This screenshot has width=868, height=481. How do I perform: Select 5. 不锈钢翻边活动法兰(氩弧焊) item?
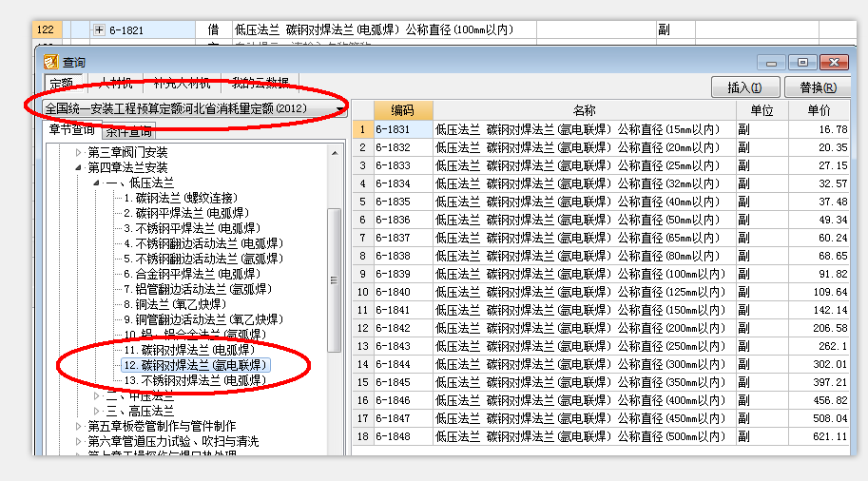pyautogui.click(x=203, y=259)
